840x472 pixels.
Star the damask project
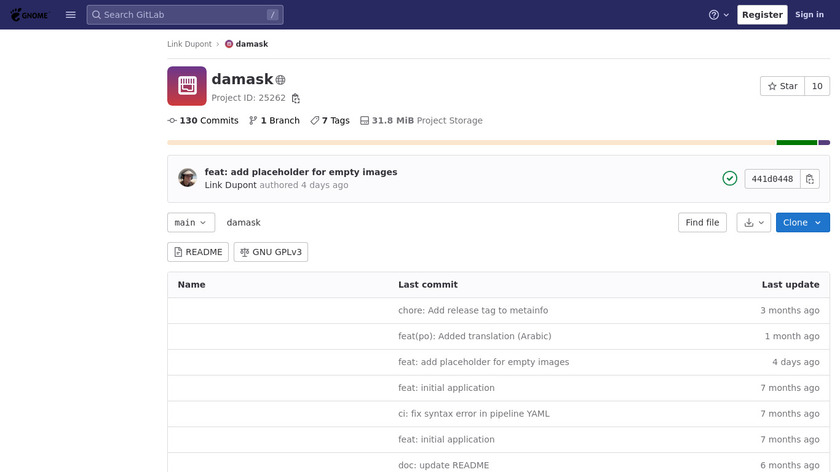pyautogui.click(x=782, y=86)
